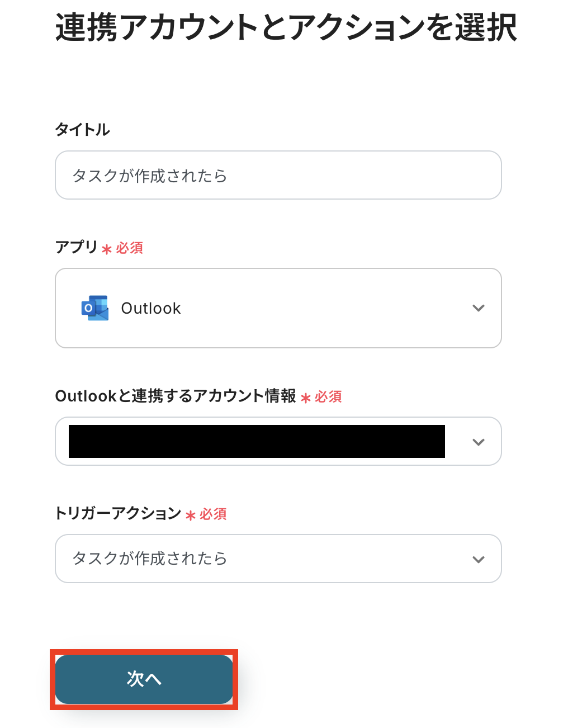Image resolution: width=568 pixels, height=728 pixels.
Task: Click the 次へ button
Action: 144,679
